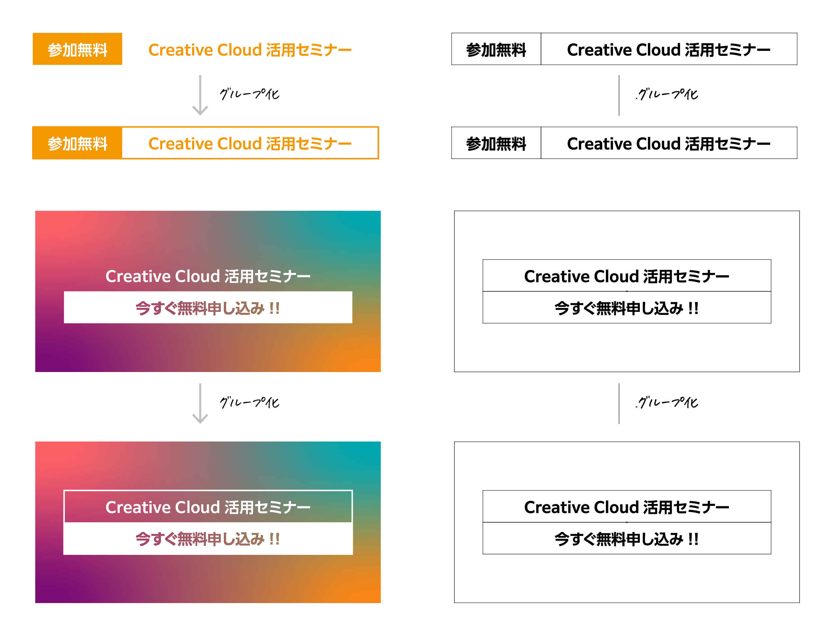Select Creative Cloud 活用セミナー text inside the orange-bordered box

click(250, 144)
